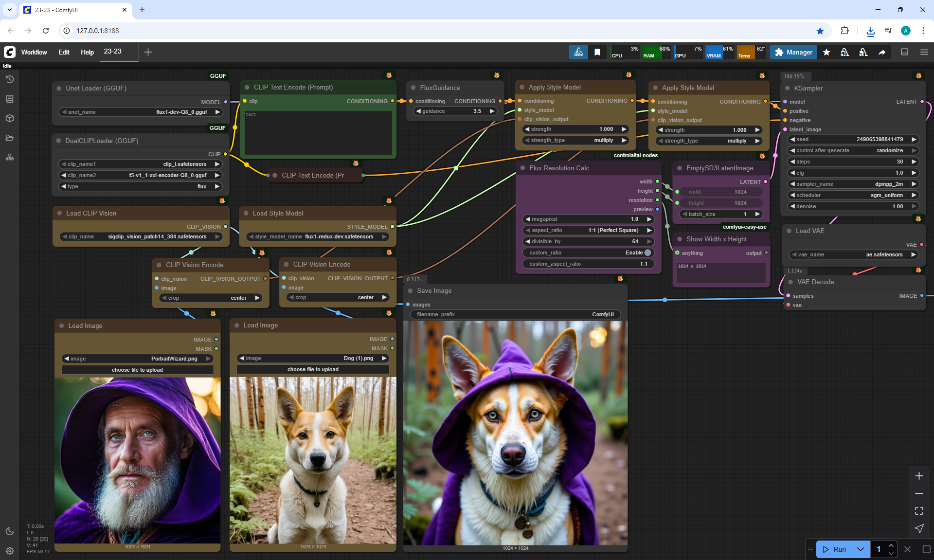Viewport: 934px width, 560px height.
Task: Open sampler_name dpmpp_2m selector
Action: pyautogui.click(x=852, y=184)
